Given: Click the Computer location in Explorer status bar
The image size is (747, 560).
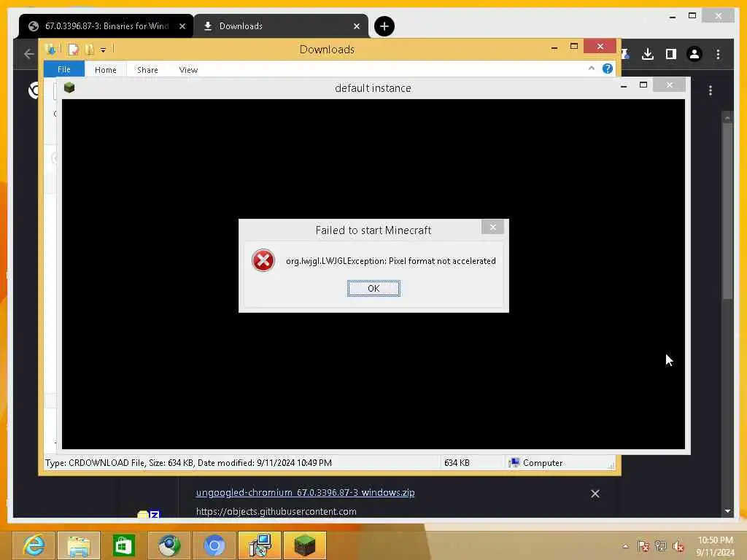Looking at the screenshot, I should 535,462.
